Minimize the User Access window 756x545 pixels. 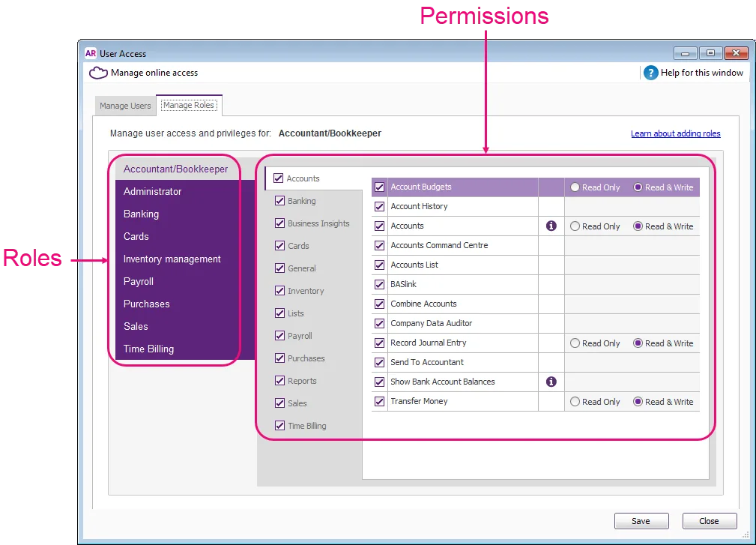685,53
